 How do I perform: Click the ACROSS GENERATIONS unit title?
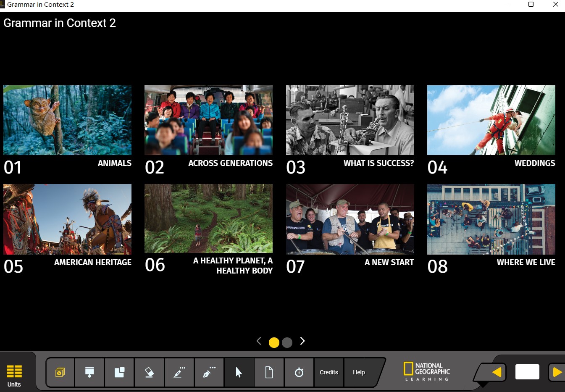point(230,163)
